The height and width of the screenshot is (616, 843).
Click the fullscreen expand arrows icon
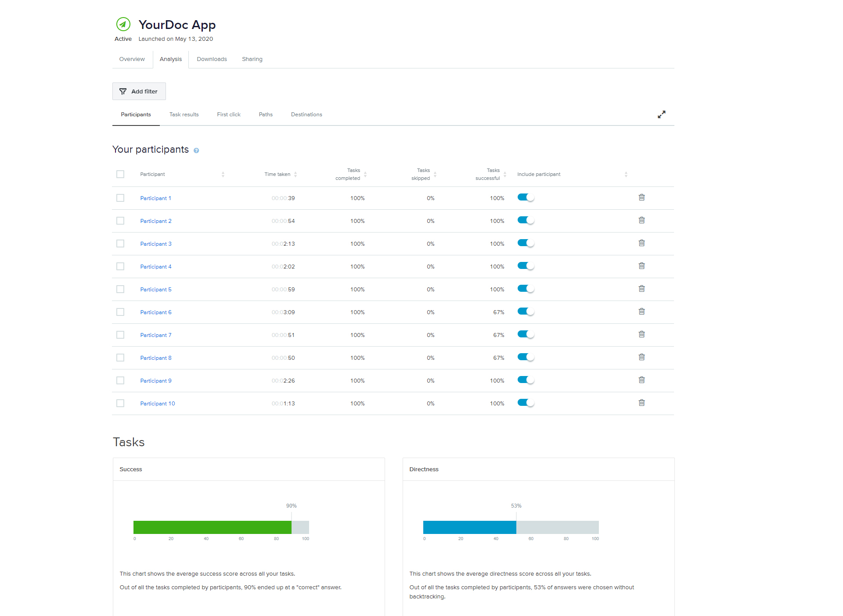(661, 115)
